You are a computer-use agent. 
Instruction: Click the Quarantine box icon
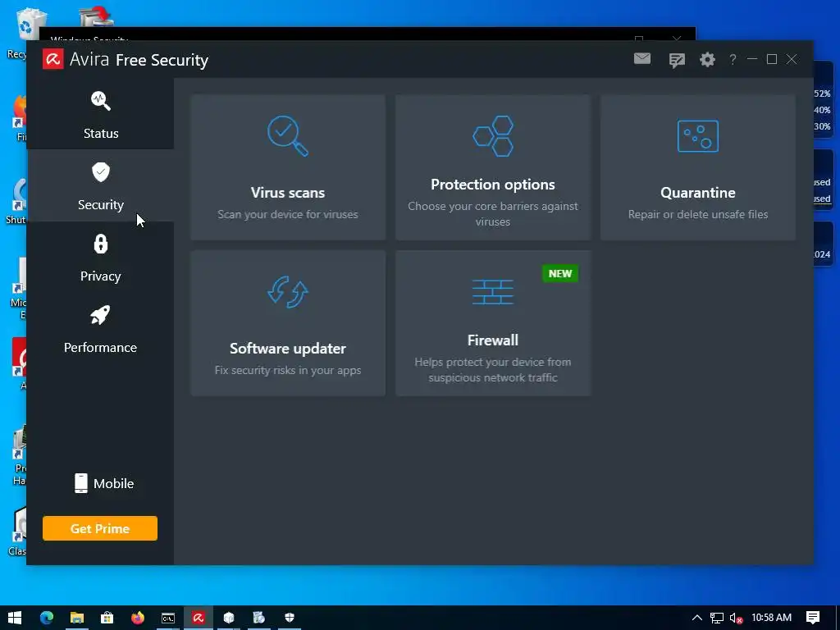click(x=697, y=136)
